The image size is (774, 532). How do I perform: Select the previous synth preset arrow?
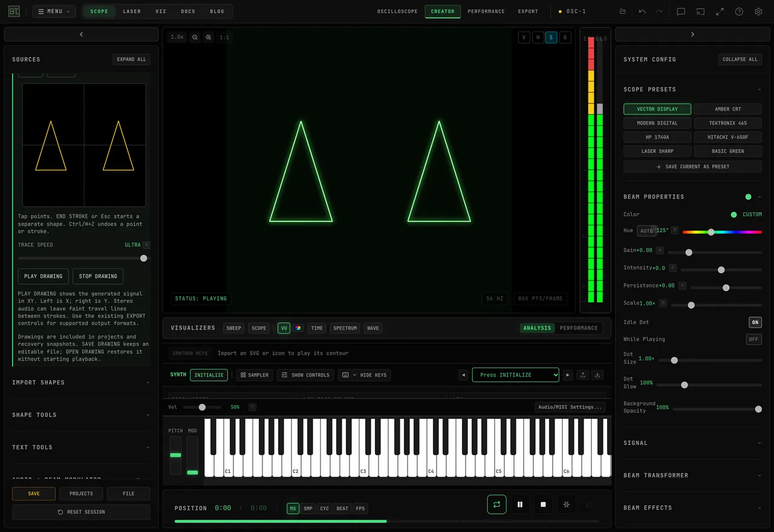(x=464, y=375)
